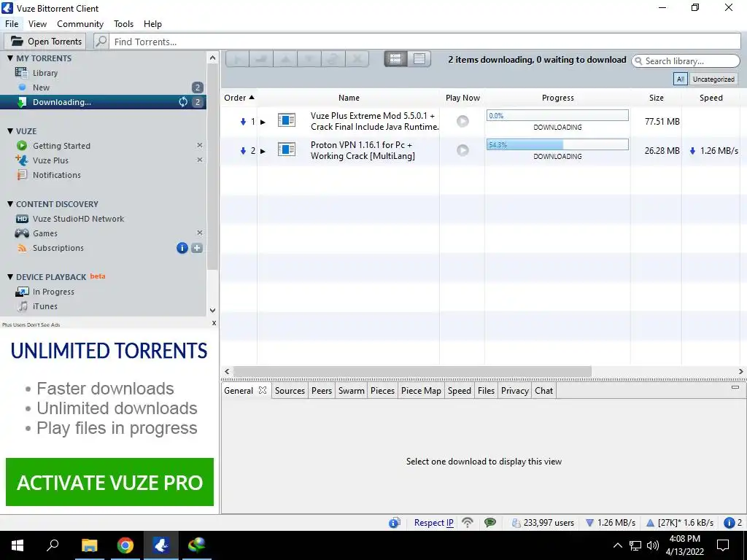Switch to the detailed list view toggle

point(419,58)
